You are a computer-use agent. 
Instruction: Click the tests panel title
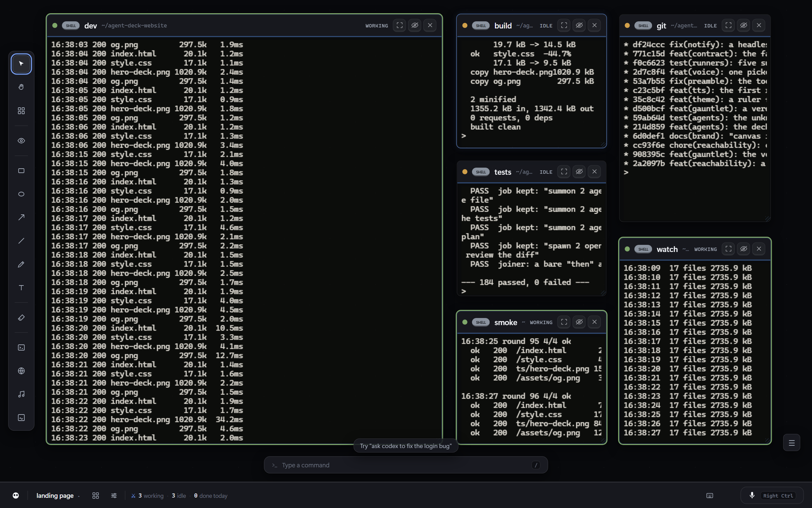[503, 172]
